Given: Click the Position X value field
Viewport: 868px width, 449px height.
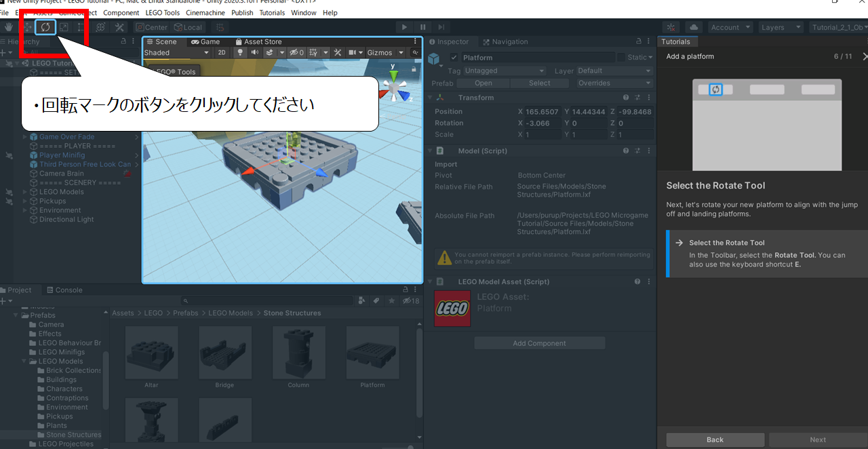Looking at the screenshot, I should tap(544, 112).
